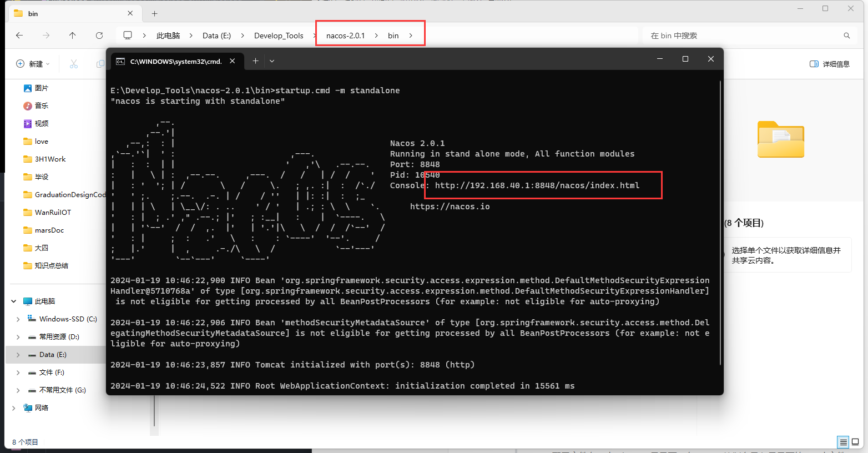Screen dimensions: 868x453
Task: Click the terminal vertical scrollbar
Action: 720,222
